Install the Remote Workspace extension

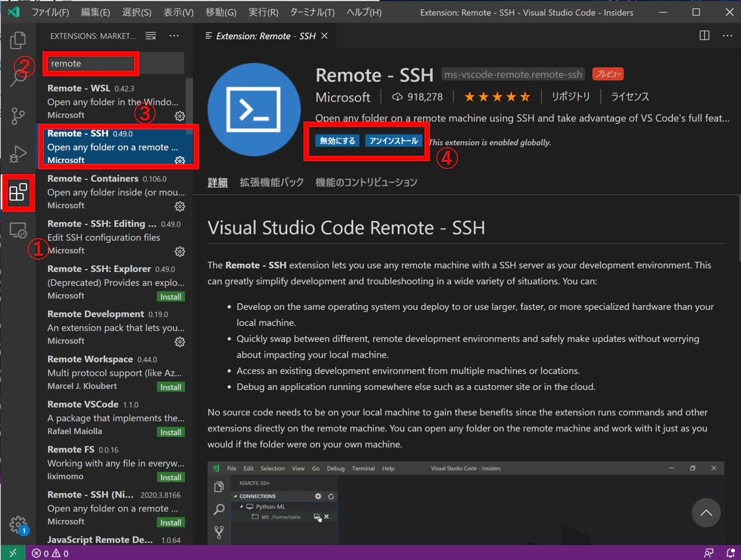coord(171,387)
